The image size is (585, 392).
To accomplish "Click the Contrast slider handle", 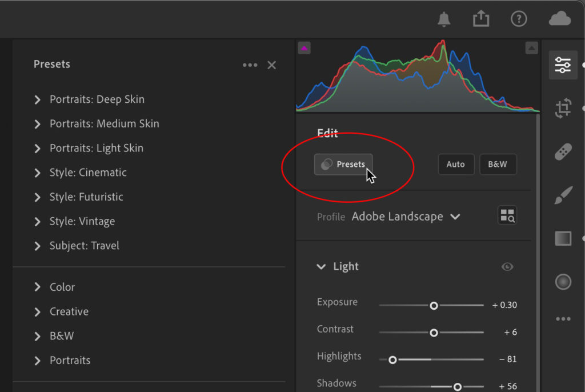I will pos(434,333).
